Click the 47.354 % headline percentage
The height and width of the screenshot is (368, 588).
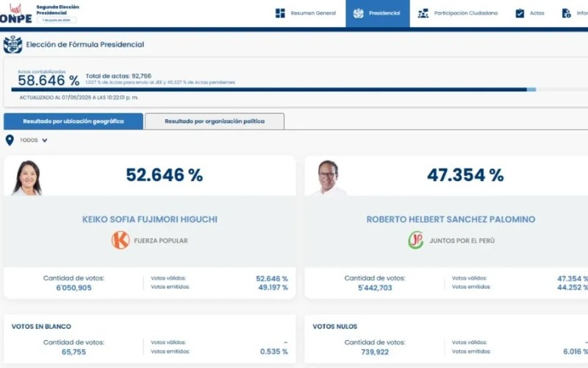click(x=465, y=175)
